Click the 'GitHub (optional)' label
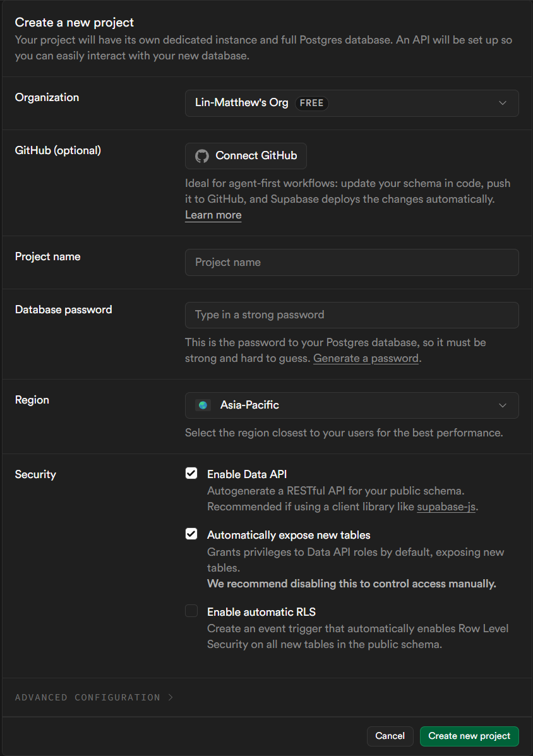Screen dimensions: 533x756 [x=58, y=150]
